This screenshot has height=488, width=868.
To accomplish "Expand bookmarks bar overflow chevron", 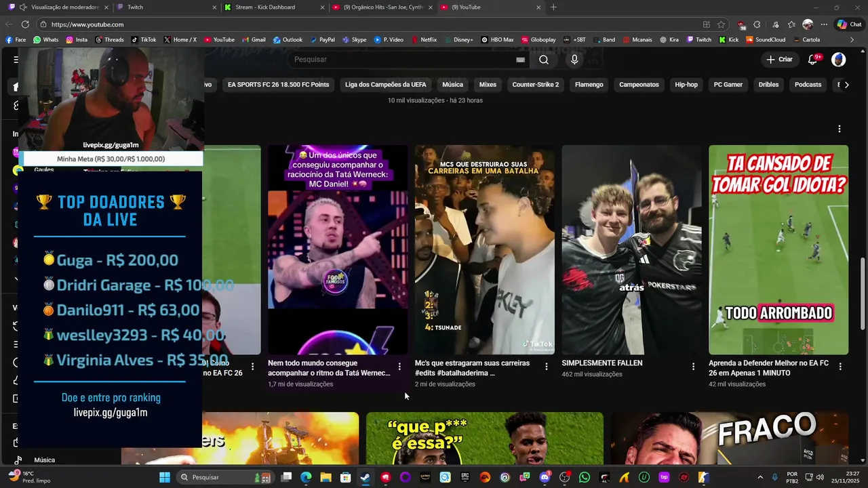I will click(x=852, y=40).
